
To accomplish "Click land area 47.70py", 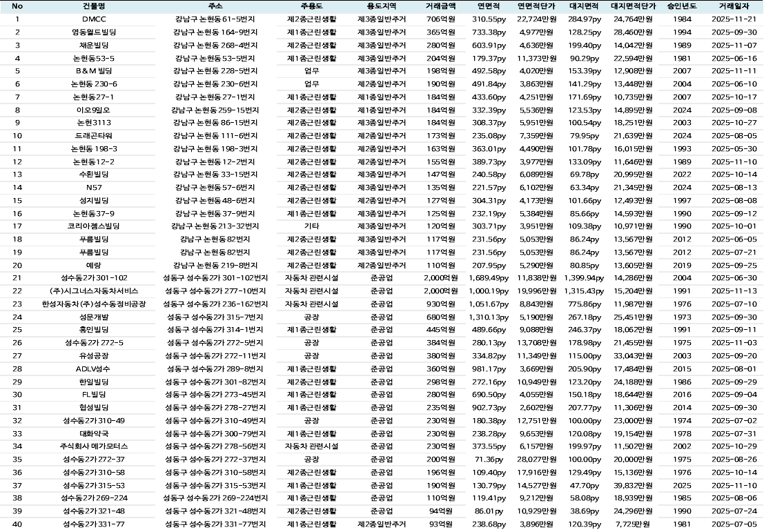I will [x=584, y=486].
